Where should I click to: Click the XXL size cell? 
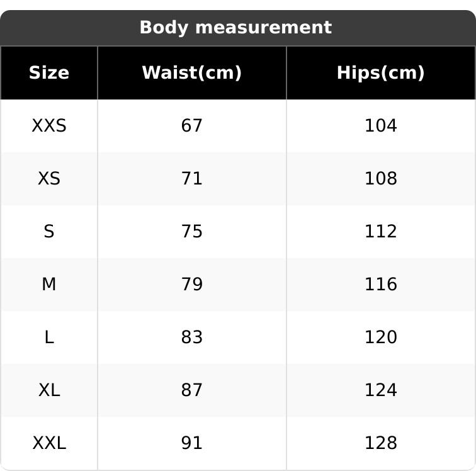(49, 443)
